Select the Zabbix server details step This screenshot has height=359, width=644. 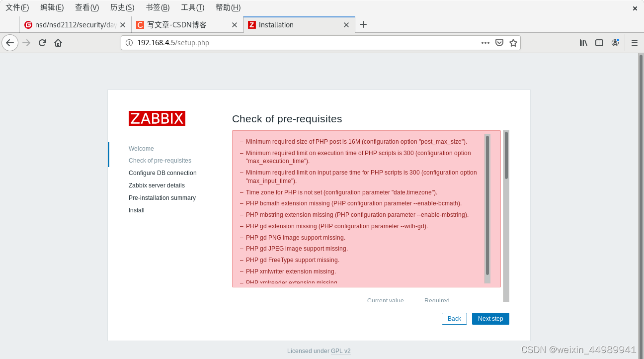coord(157,185)
